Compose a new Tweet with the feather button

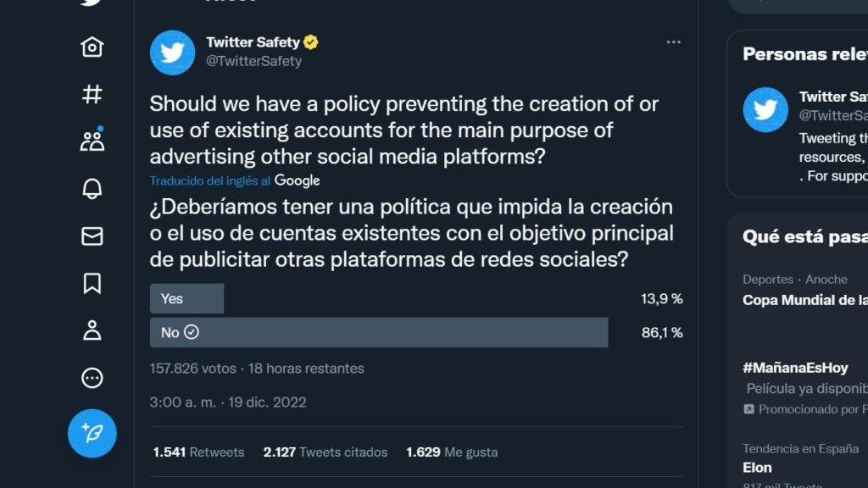[92, 432]
